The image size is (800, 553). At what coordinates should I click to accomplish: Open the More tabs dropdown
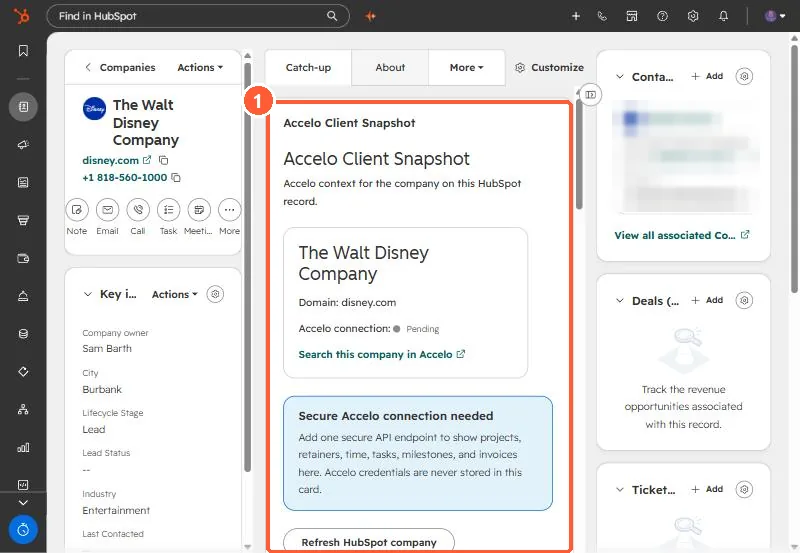(466, 67)
